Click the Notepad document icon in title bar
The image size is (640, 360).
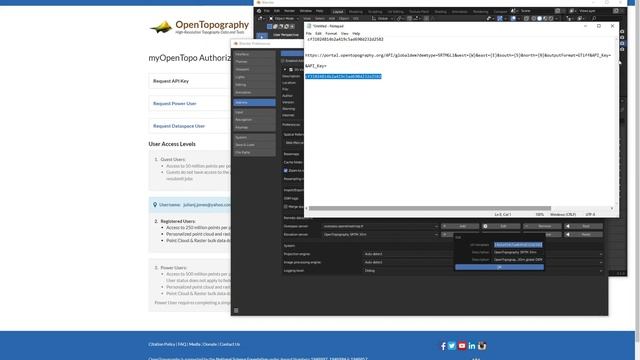point(309,26)
